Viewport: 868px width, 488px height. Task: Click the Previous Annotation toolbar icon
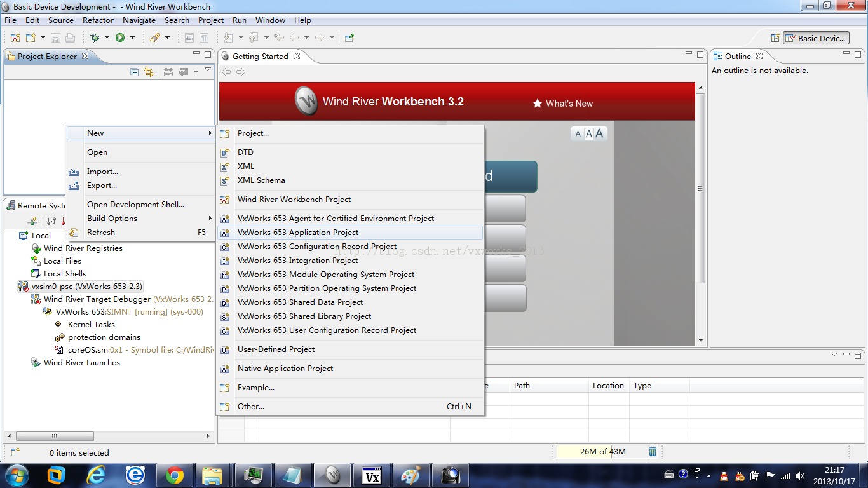pyautogui.click(x=254, y=37)
